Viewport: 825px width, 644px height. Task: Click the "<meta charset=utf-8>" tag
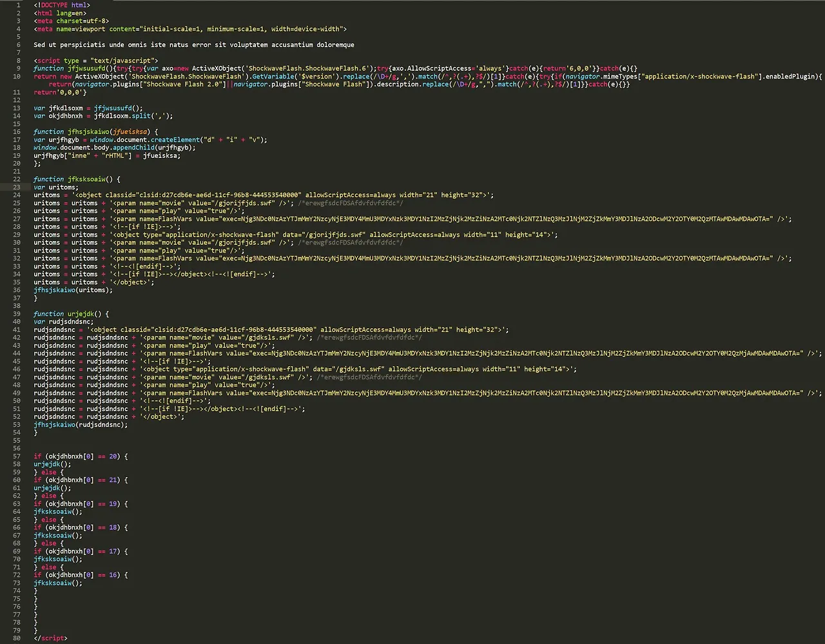(71, 21)
